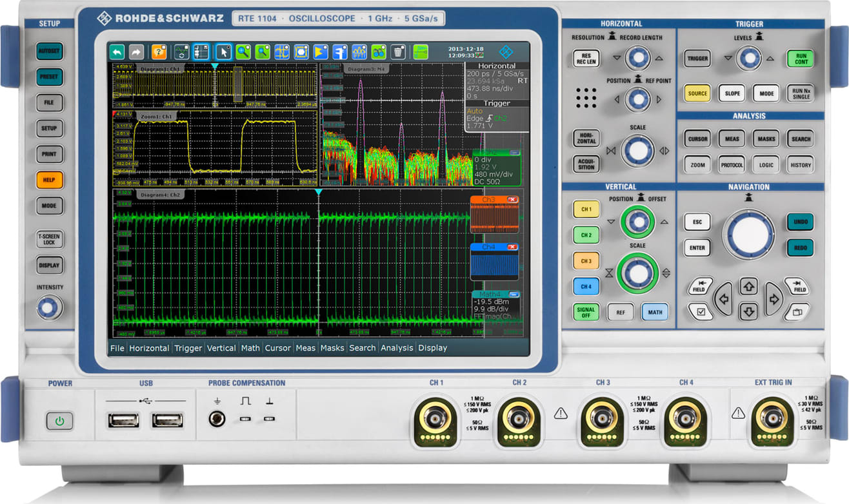849x504 pixels.
Task: Open the Masks menu on screen
Action: (332, 348)
